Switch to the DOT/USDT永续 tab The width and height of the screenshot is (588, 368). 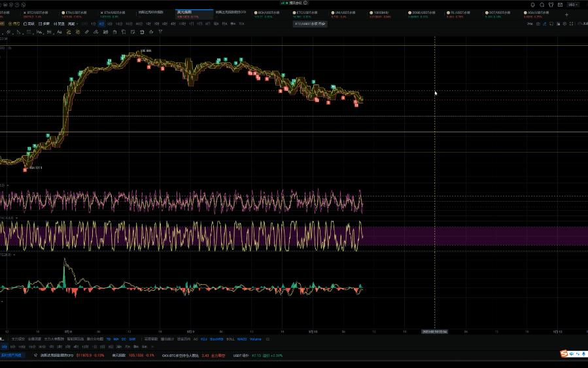point(499,14)
